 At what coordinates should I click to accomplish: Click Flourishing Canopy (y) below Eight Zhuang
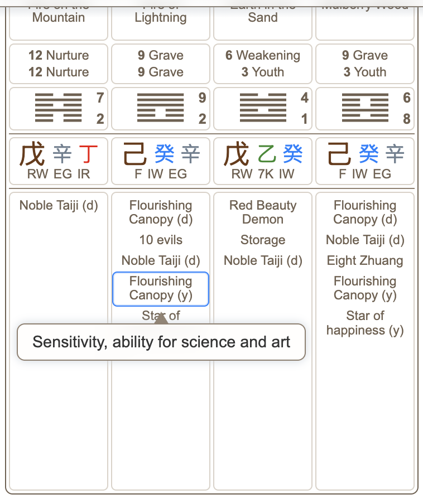tap(365, 288)
